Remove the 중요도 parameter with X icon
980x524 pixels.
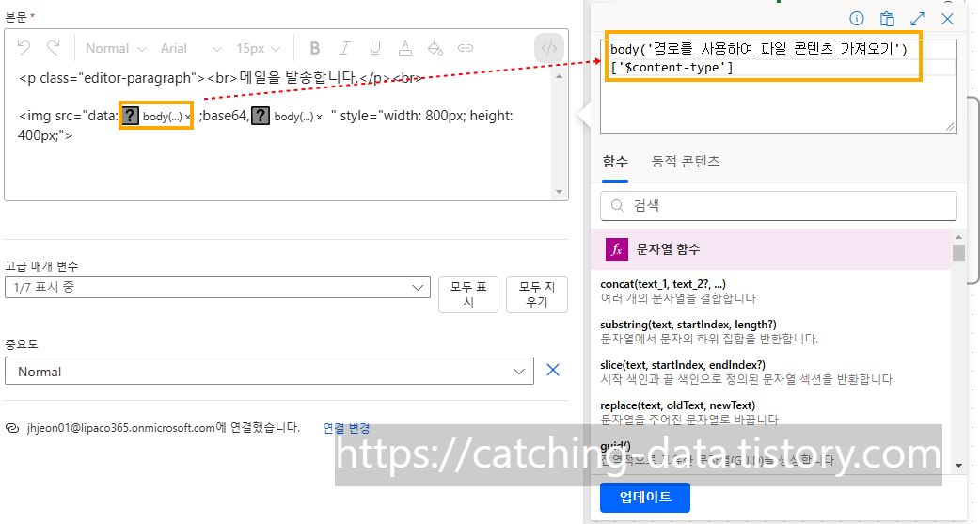[x=552, y=370]
